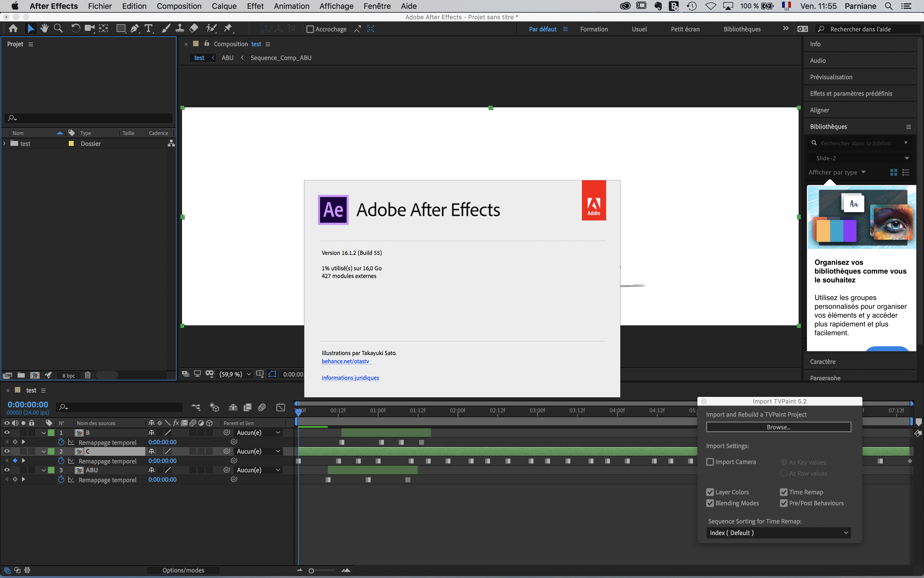This screenshot has height=578, width=924.
Task: Click the new folder icon in Project panel
Action: [21, 375]
